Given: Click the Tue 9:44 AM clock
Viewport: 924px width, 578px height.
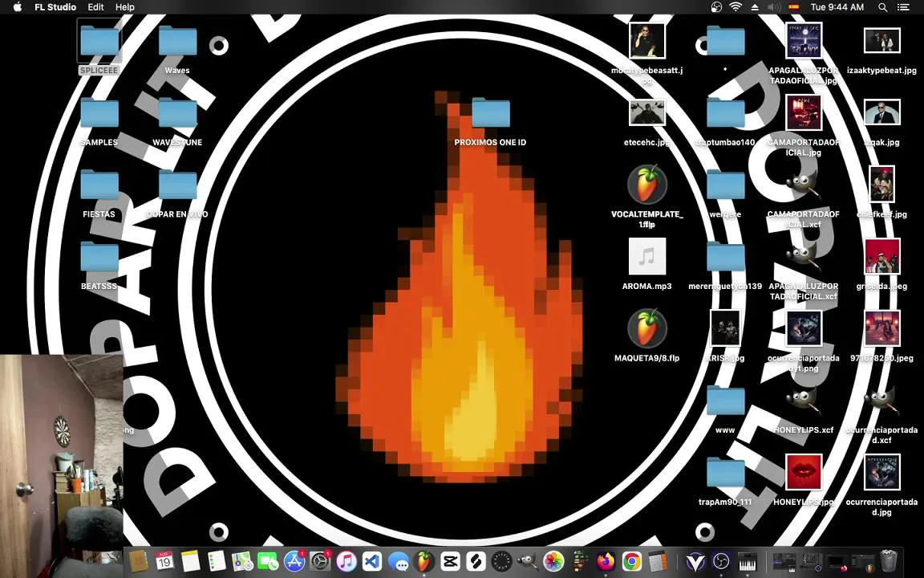Looking at the screenshot, I should [x=837, y=7].
